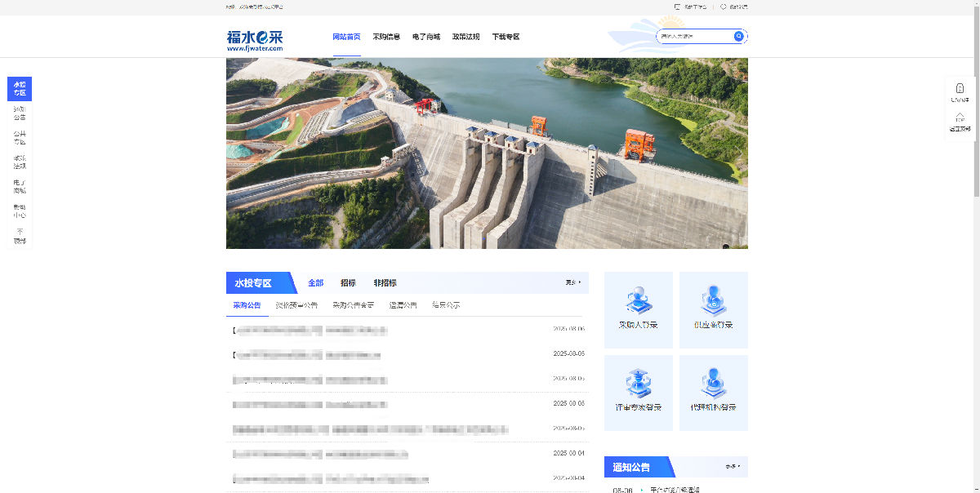
Task: Open the 采购人登录 (Purchaser Login) icon
Action: pyautogui.click(x=638, y=309)
